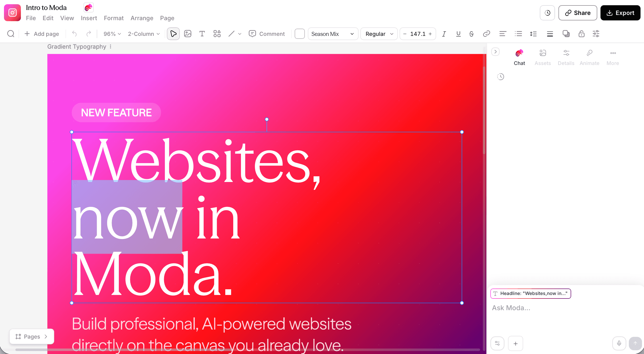Add a link to text
Viewport: 644px width, 354px height.
point(486,34)
